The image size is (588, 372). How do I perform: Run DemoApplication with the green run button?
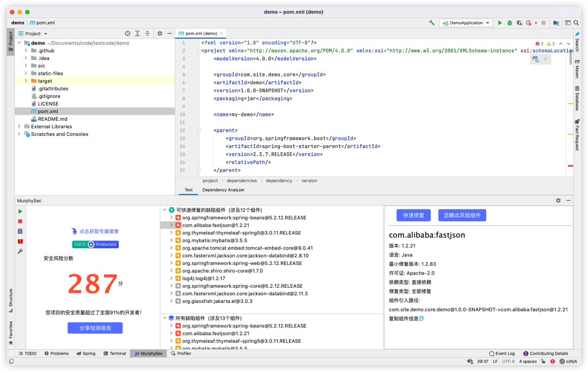(499, 23)
